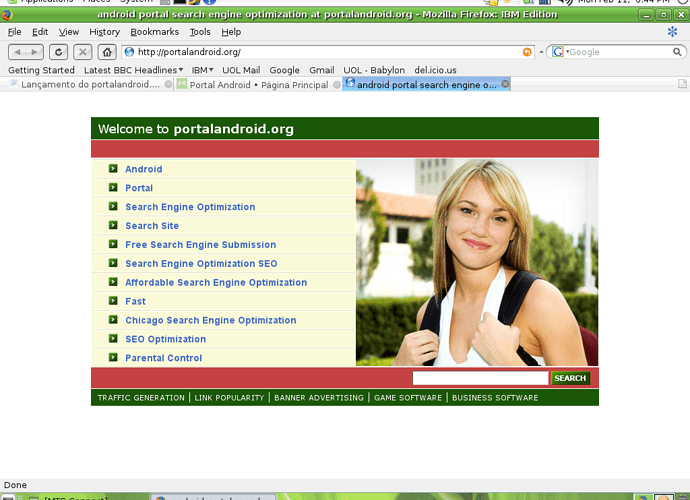The image size is (690, 500).
Task: Open the View menu
Action: [x=69, y=32]
